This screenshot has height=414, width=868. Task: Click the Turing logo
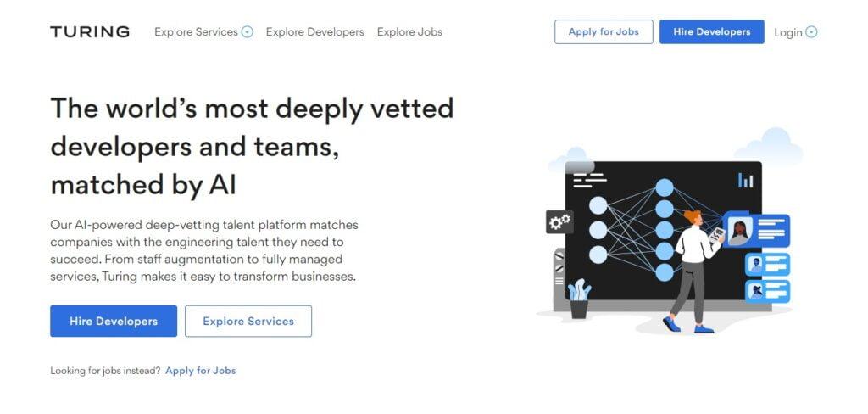pyautogui.click(x=90, y=32)
